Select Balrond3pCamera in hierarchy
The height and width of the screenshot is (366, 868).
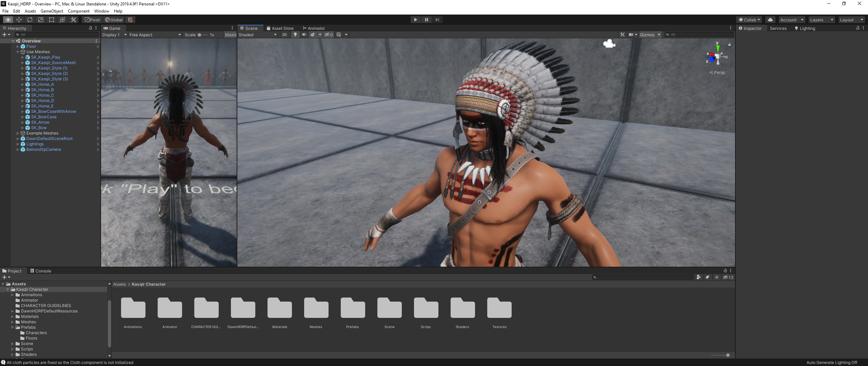pyautogui.click(x=43, y=149)
